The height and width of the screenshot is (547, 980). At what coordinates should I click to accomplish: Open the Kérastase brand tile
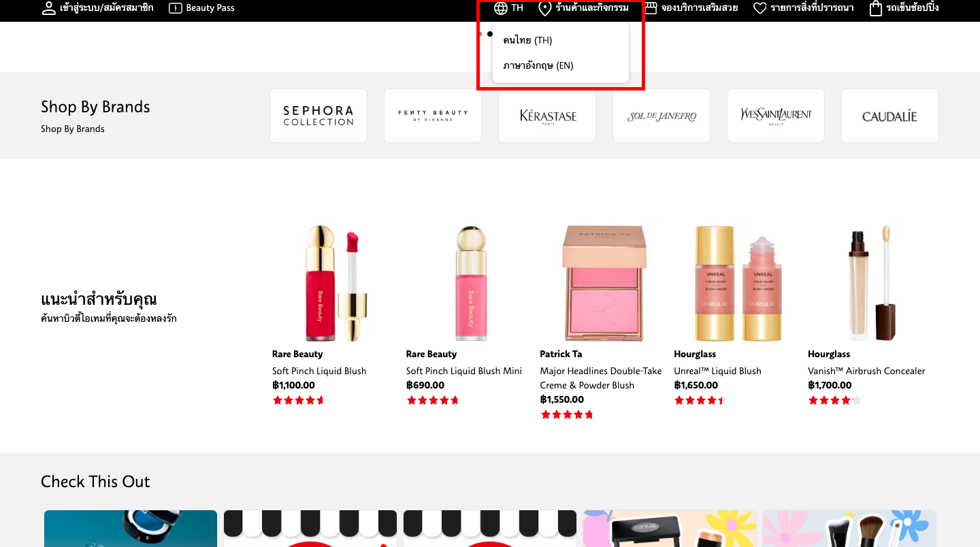(547, 116)
